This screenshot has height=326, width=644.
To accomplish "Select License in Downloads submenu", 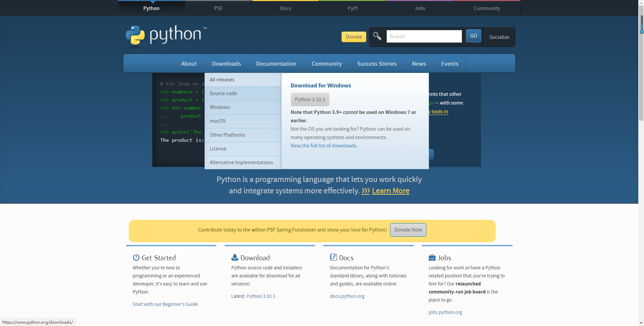I will tap(243, 149).
